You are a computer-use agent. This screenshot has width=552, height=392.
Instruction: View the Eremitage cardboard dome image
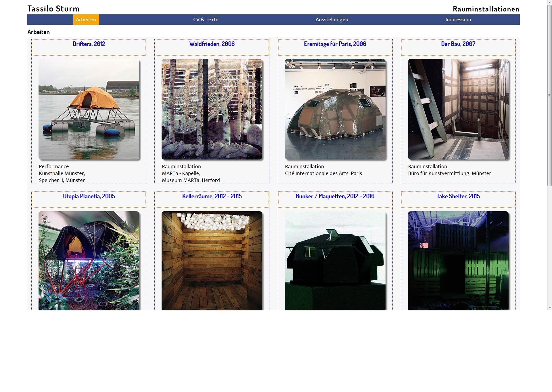click(x=335, y=109)
